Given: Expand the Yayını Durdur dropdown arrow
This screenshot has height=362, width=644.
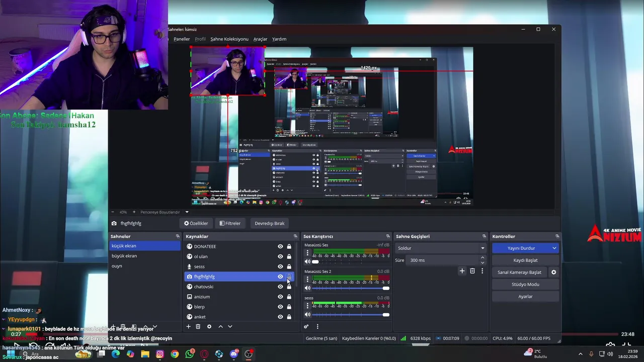Looking at the screenshot, I should [x=554, y=248].
